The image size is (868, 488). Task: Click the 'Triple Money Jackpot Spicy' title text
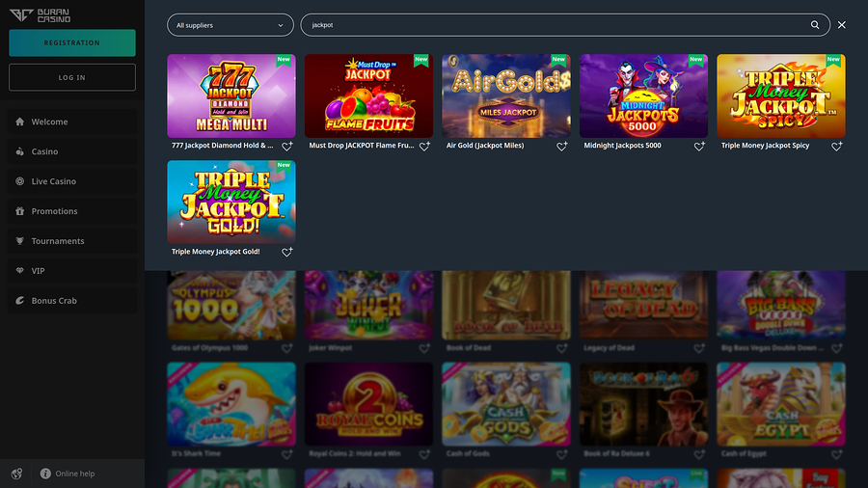tap(765, 146)
